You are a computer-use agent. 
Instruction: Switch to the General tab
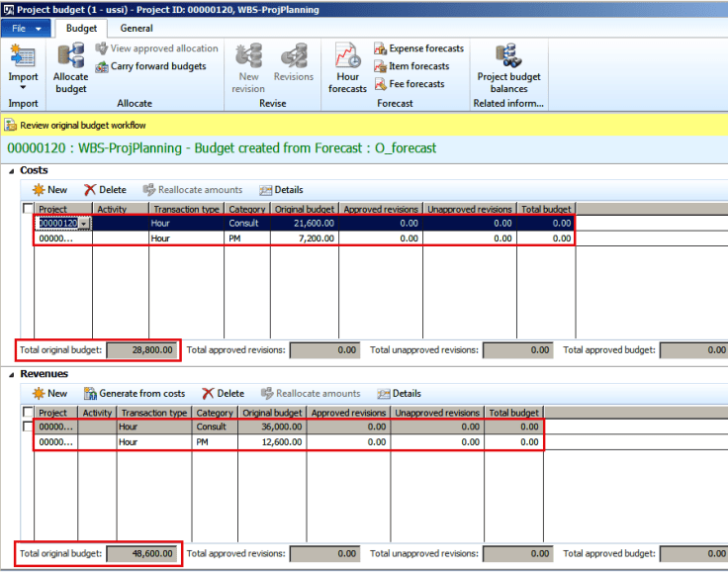click(x=136, y=29)
